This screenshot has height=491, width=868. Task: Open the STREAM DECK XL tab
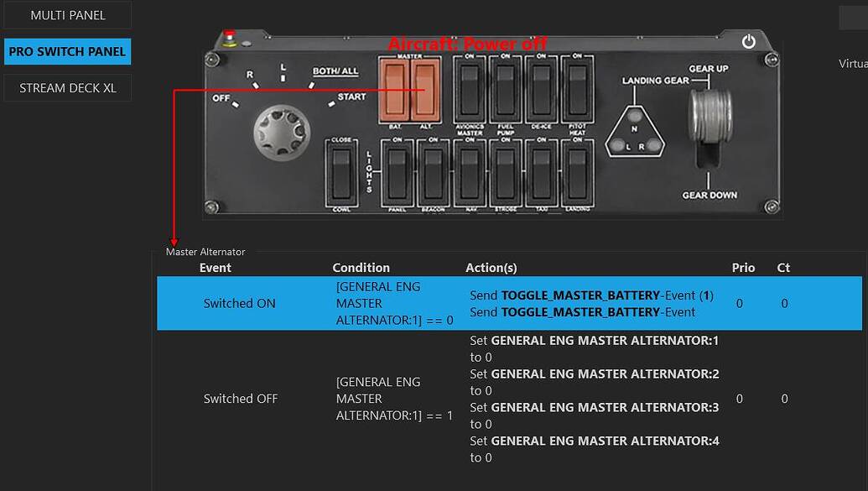tap(67, 87)
